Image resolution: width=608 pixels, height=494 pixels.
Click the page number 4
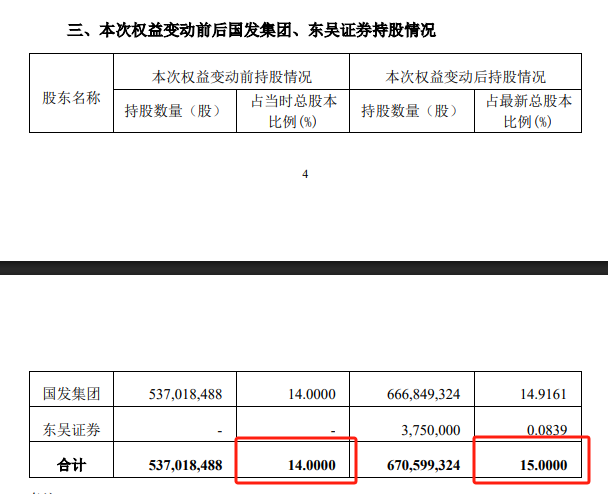(305, 174)
